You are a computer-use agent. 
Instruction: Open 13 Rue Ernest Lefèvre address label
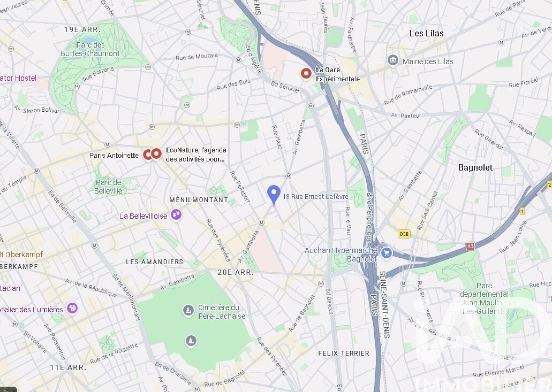(315, 196)
